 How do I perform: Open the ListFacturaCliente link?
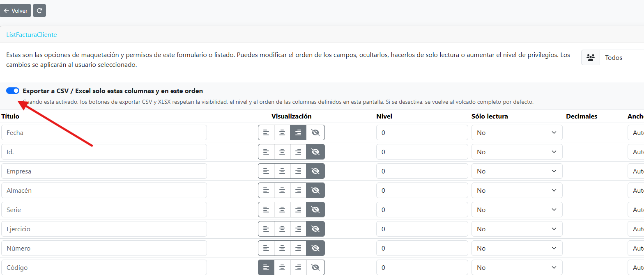click(32, 35)
